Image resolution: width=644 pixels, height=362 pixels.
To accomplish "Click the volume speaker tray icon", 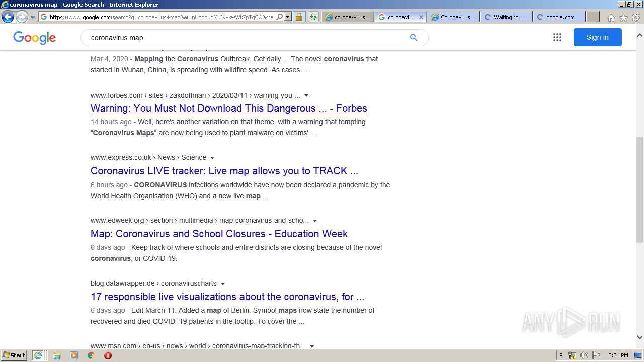I will (584, 355).
